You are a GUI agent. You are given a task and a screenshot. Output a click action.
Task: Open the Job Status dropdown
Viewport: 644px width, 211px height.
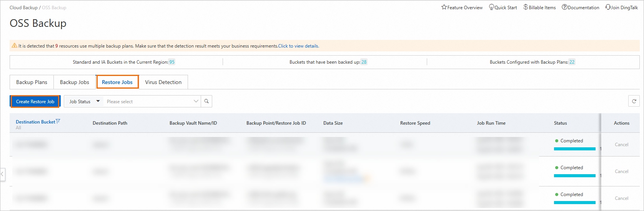coord(83,101)
